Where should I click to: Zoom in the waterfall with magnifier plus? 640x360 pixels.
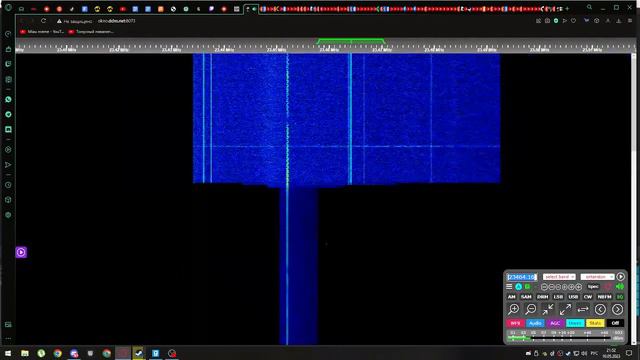513,309
